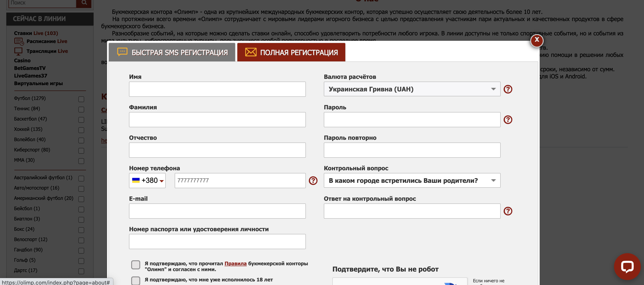Click help icon next to password field
Screen dimensions: 644x285
(508, 120)
